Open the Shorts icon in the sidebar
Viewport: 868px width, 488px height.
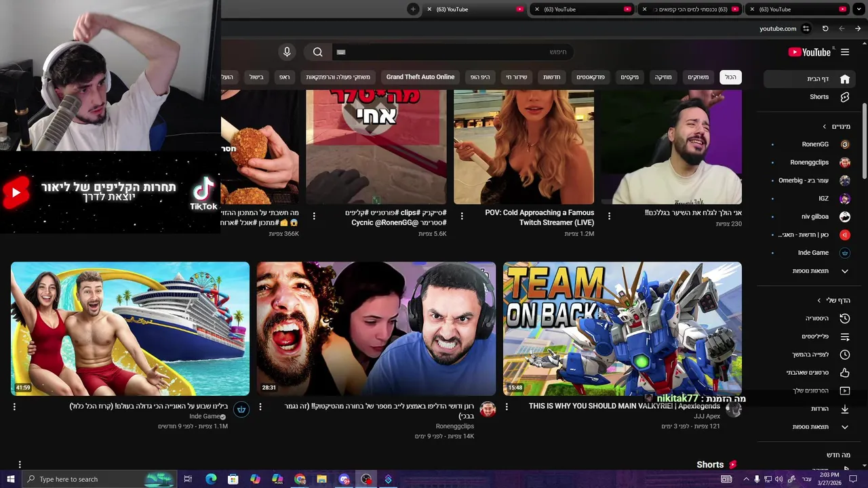(x=845, y=97)
